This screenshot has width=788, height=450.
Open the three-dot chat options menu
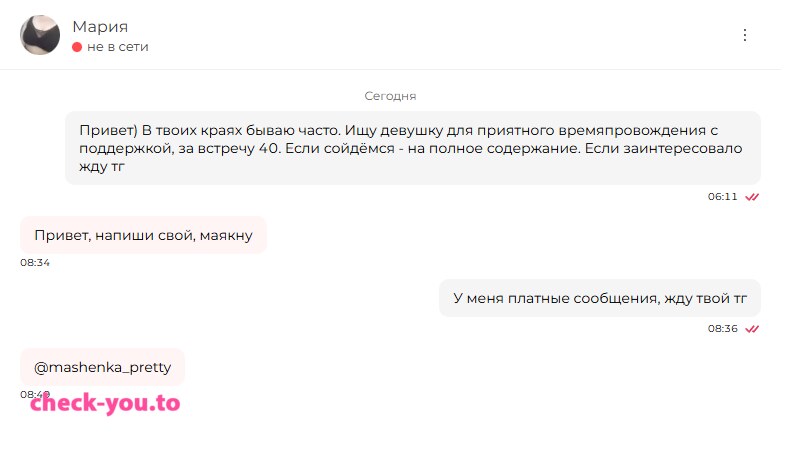pos(745,35)
